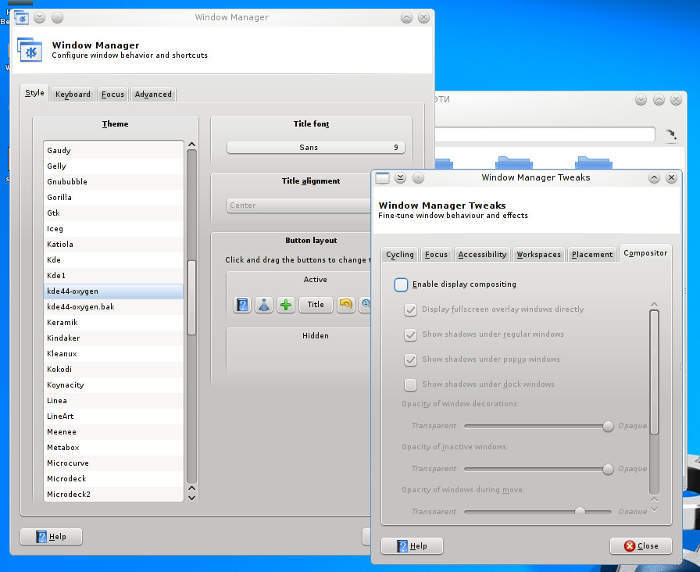Select the Katiola theme
Image resolution: width=700 pixels, height=572 pixels.
click(113, 244)
